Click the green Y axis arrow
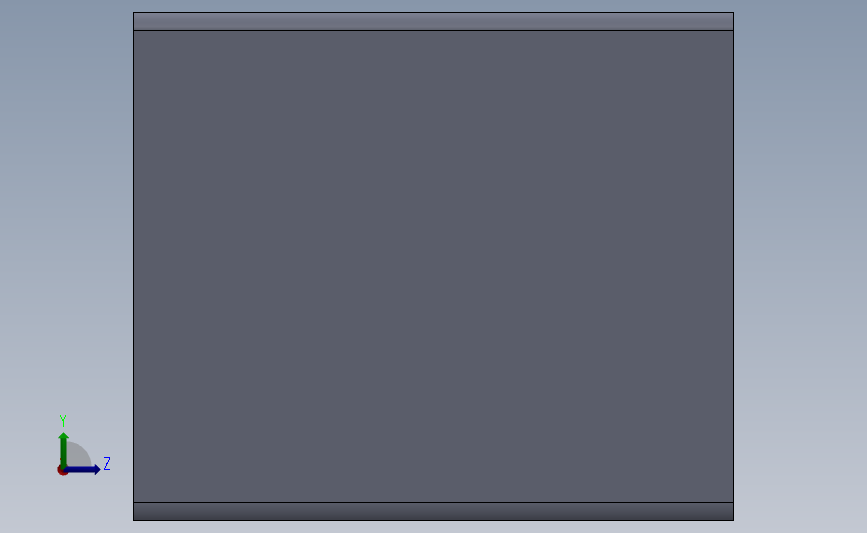867x533 pixels. (64, 449)
